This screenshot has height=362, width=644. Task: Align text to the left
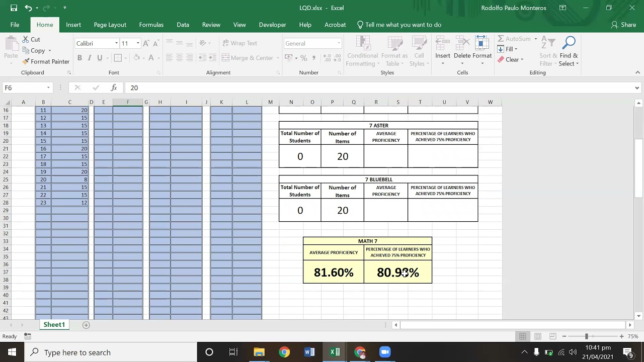(169, 58)
